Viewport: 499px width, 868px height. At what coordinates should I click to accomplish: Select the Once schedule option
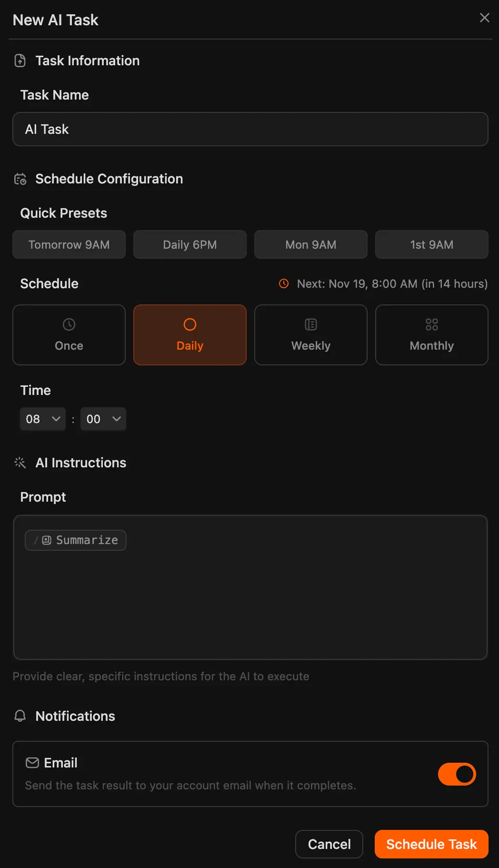69,335
